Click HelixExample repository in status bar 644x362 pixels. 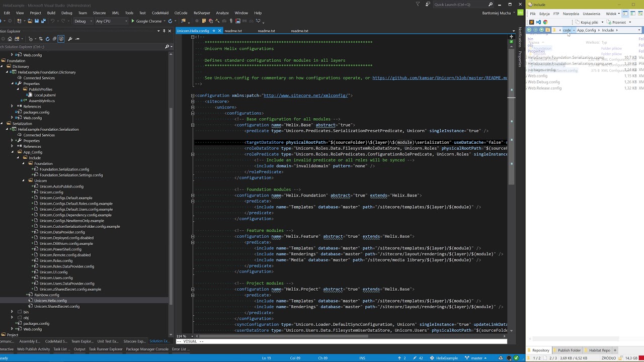[x=444, y=358]
